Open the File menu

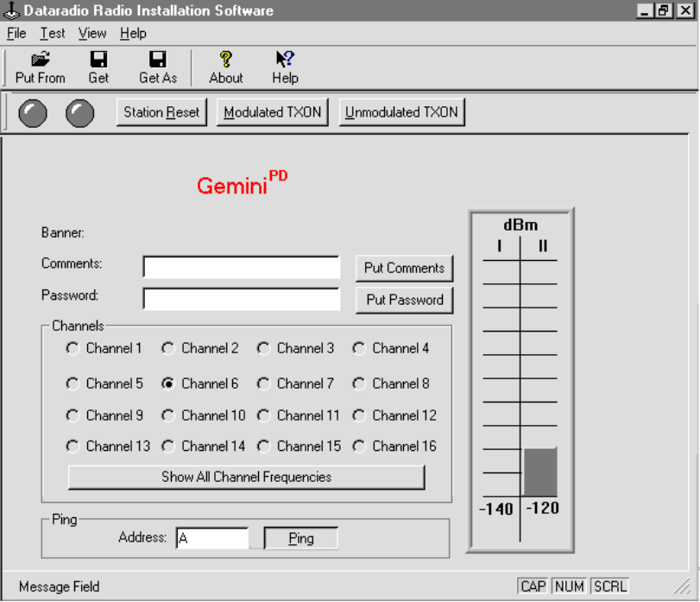[16, 34]
